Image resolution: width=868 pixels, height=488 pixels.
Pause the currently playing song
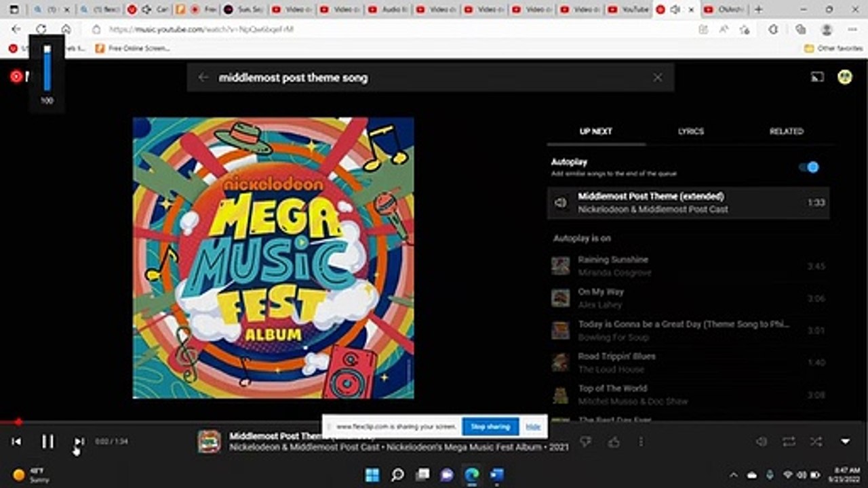[x=47, y=442]
